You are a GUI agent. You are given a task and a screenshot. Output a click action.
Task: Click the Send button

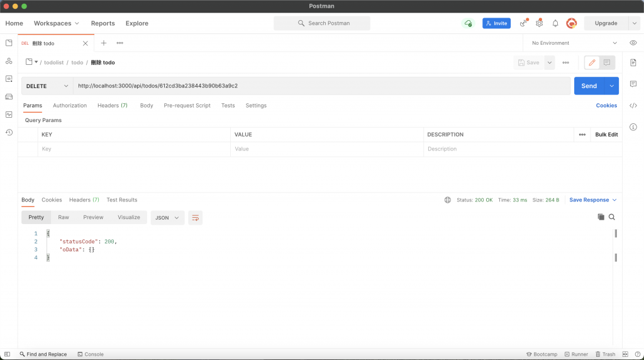pyautogui.click(x=589, y=86)
